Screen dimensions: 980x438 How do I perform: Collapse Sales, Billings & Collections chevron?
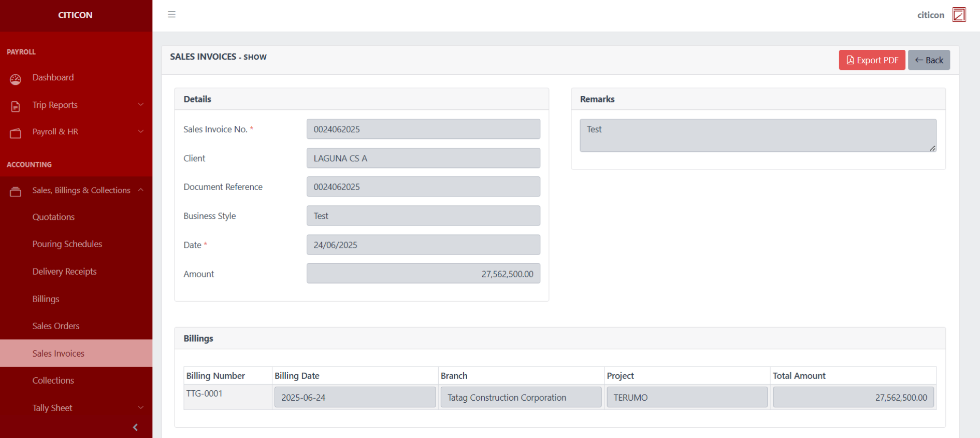141,190
